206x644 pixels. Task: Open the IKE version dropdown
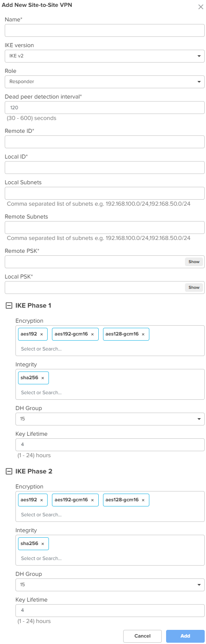click(105, 56)
